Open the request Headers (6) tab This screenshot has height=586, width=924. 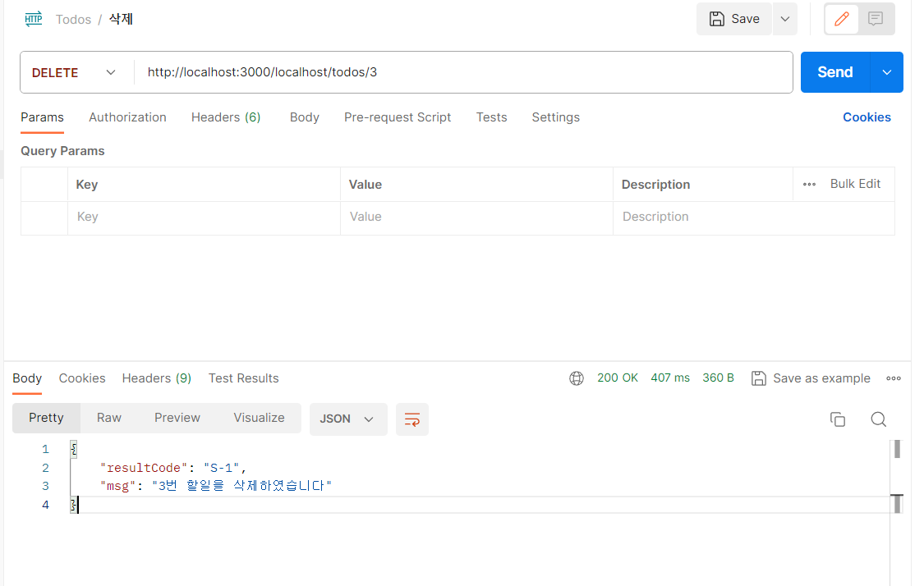[226, 117]
